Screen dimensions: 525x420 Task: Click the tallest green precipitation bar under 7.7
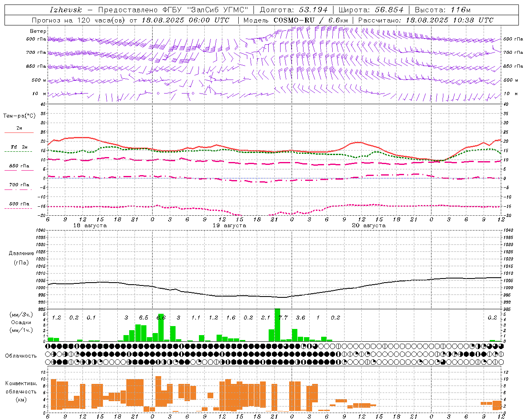pos(277,325)
